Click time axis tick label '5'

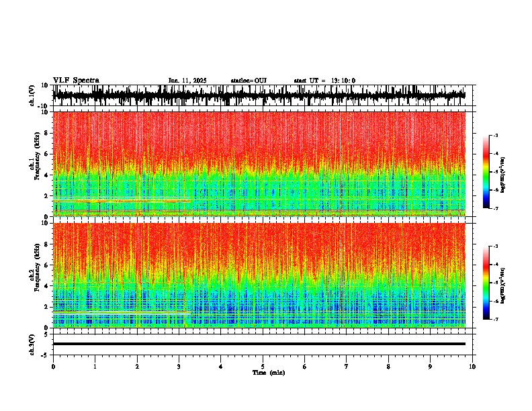coord(263,367)
